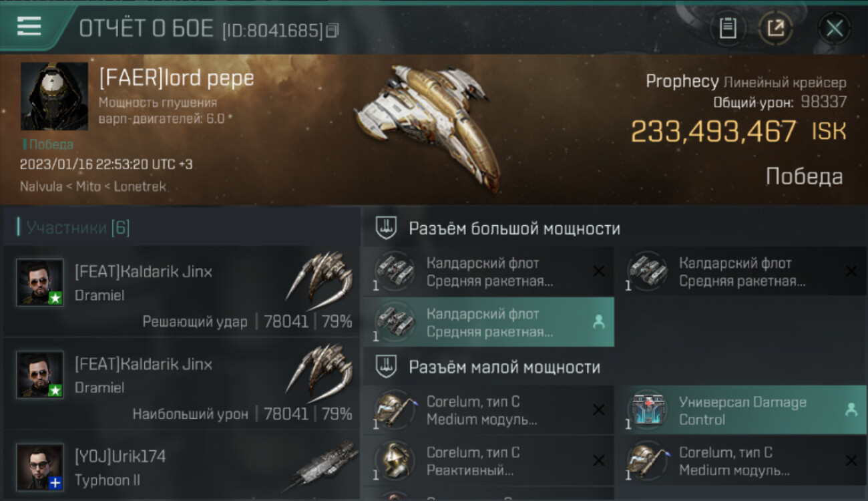The width and height of the screenshot is (868, 501).
Task: Select the Универсал Damage Control module
Action: click(x=741, y=410)
